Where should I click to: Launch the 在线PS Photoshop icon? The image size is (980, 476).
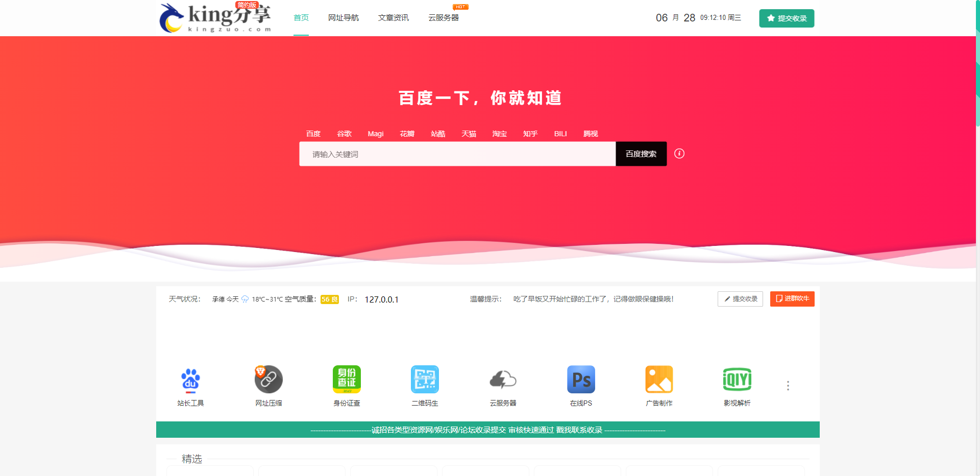(581, 380)
